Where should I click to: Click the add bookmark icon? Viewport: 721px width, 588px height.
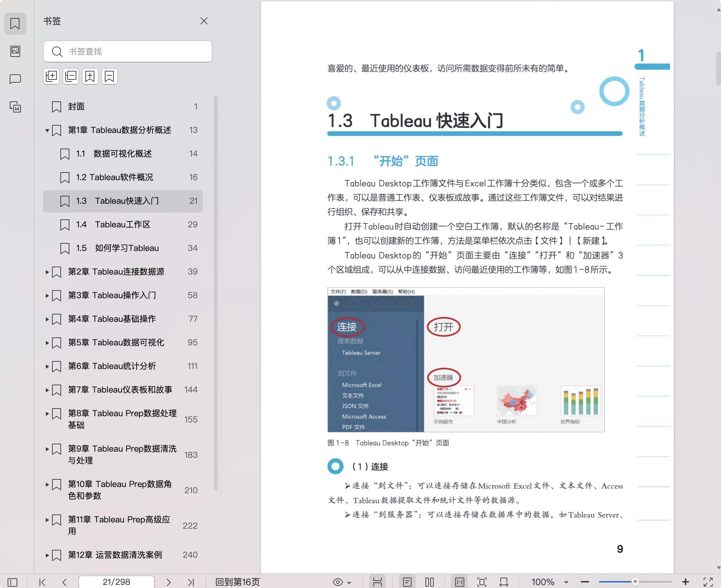(x=90, y=76)
